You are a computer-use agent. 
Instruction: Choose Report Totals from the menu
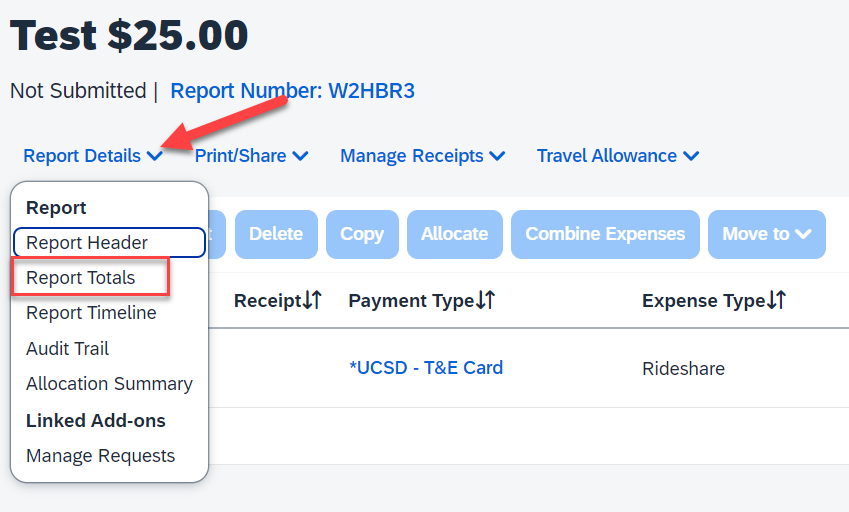[81, 278]
